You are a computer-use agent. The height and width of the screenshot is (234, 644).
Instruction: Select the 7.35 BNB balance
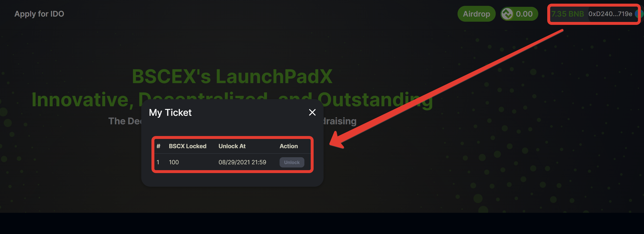click(x=567, y=14)
